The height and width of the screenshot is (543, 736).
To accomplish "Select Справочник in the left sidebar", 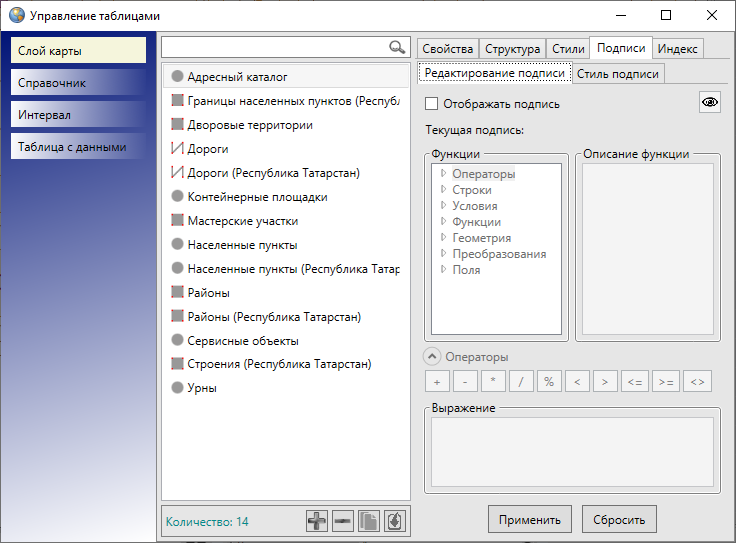I will coord(80,83).
